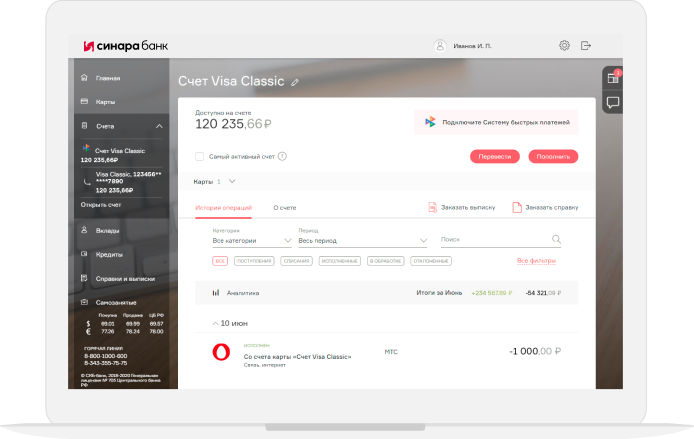Click the Поиск search input field

click(495, 240)
